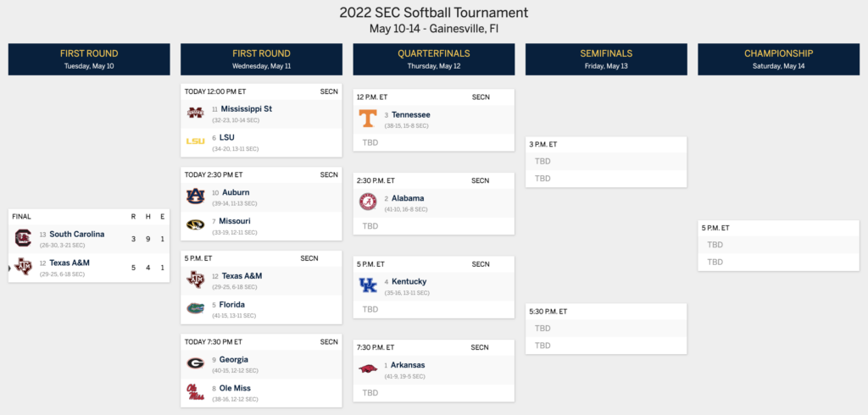The image size is (868, 415).
Task: Click the Arkansas Razorback logo
Action: click(368, 368)
